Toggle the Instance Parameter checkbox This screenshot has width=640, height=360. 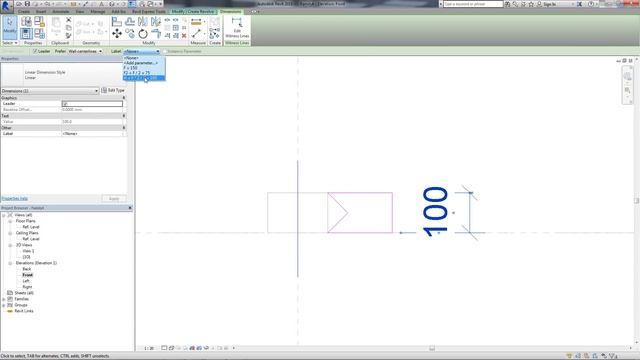point(165,51)
